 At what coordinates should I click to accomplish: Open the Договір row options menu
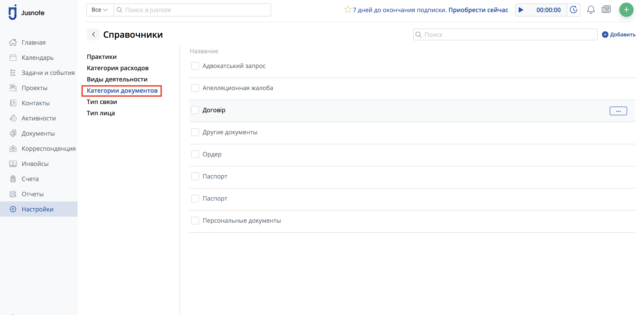pos(618,111)
